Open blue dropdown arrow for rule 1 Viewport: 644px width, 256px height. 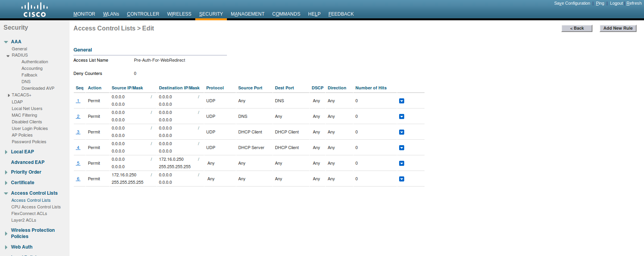pyautogui.click(x=401, y=101)
